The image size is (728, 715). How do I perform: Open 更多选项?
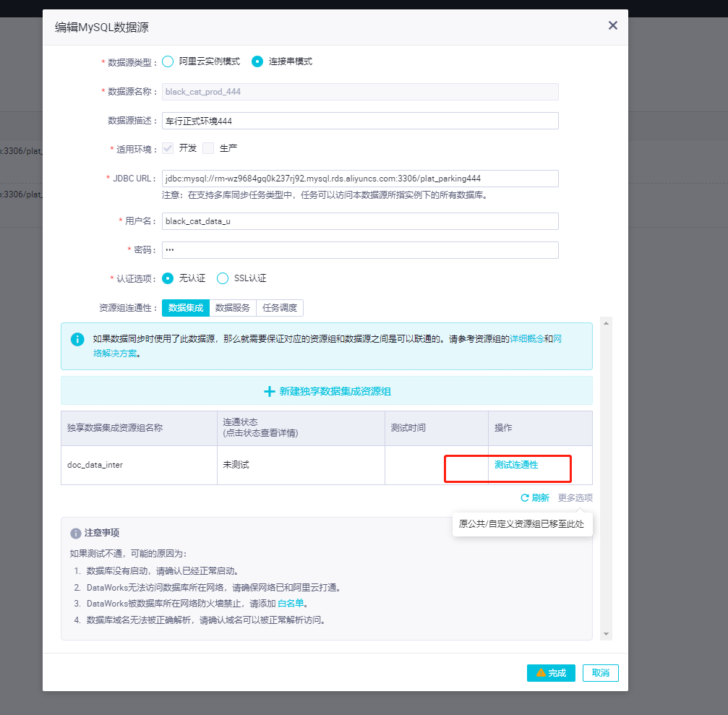click(575, 497)
